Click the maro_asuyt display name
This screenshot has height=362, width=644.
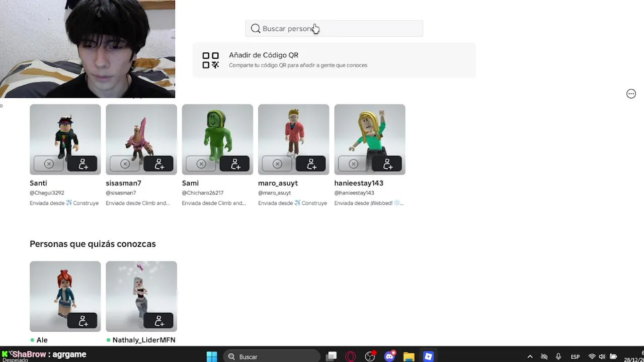pos(278,183)
